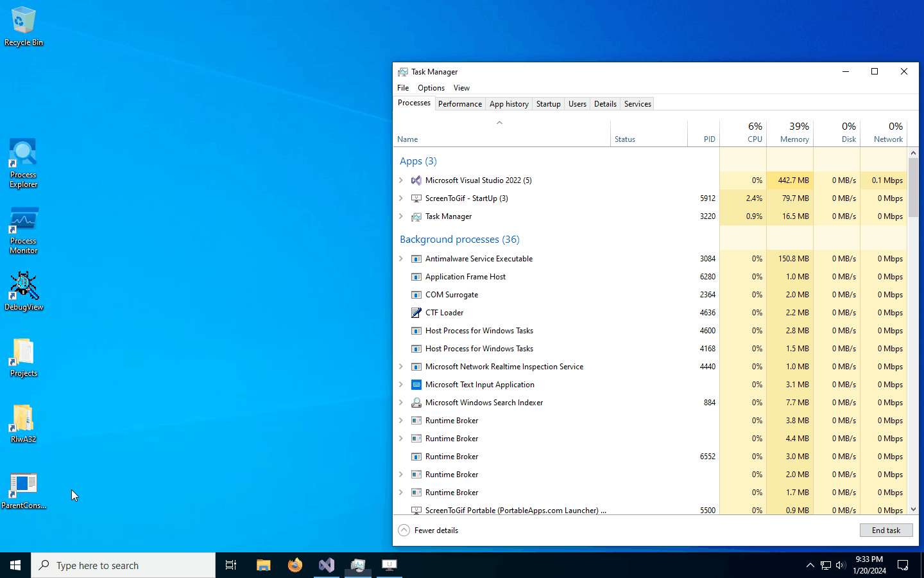
Task: Click the Application Frame Host icon
Action: tap(416, 277)
